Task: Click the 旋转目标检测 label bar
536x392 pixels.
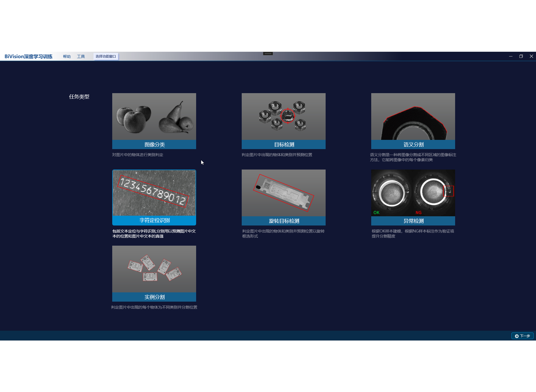Action: [283, 221]
